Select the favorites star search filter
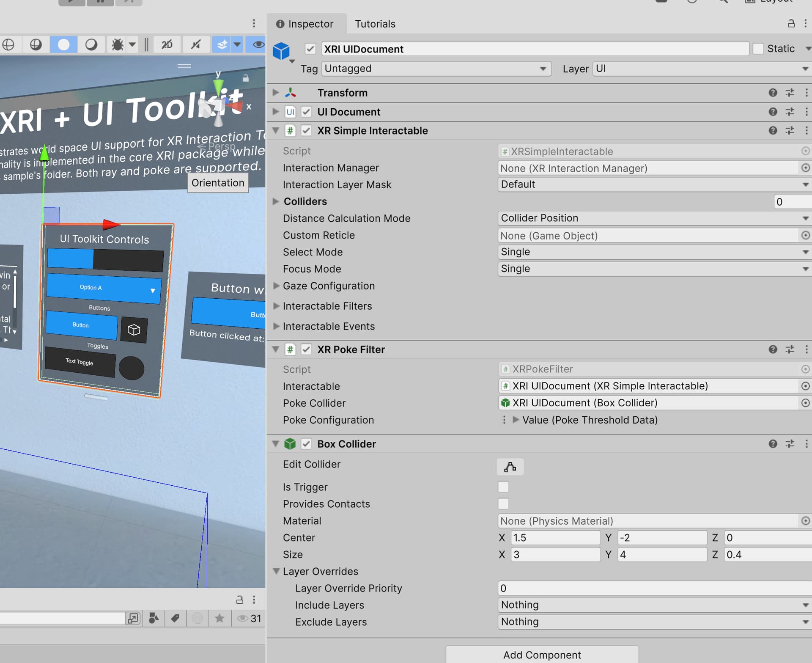Viewport: 812px width, 663px height. tap(219, 618)
